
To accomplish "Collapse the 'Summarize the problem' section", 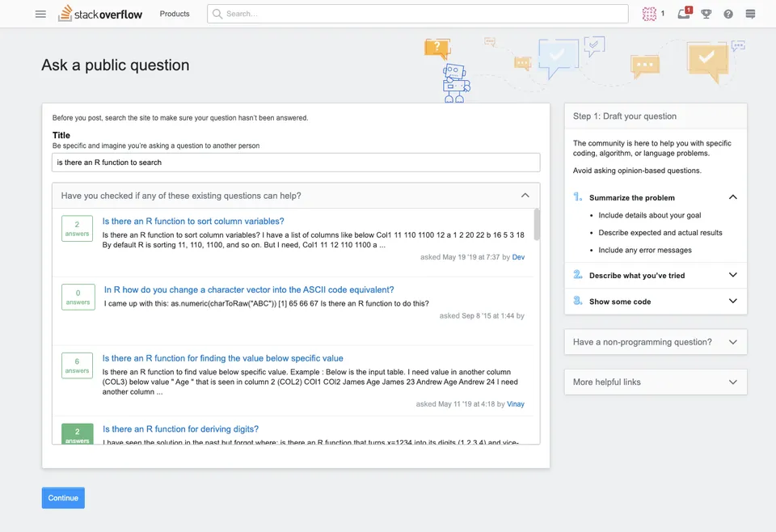I will [733, 197].
